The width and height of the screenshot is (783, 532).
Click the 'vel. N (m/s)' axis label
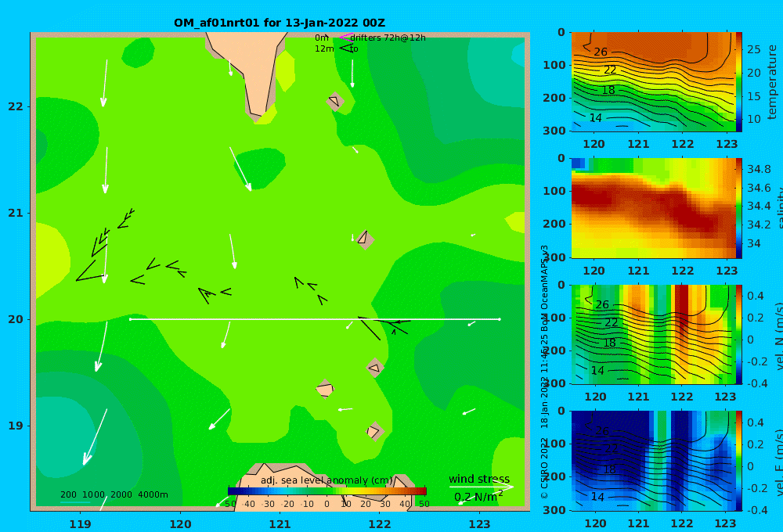pyautogui.click(x=778, y=336)
